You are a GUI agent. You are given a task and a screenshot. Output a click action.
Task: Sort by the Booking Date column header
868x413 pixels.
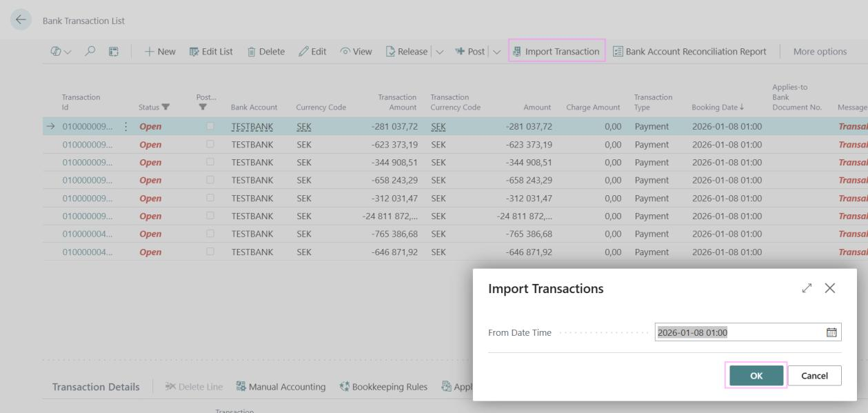pyautogui.click(x=716, y=107)
